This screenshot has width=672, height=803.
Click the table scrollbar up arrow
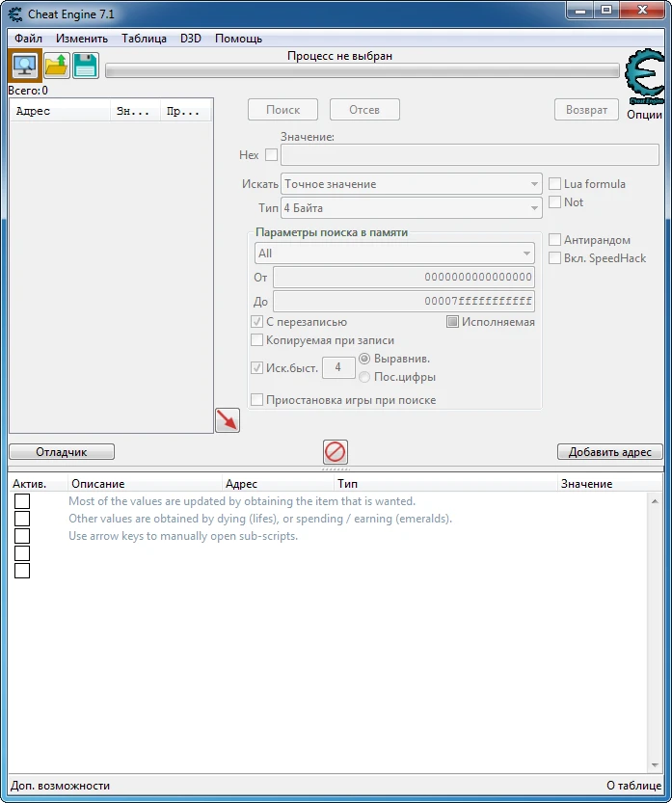[x=655, y=501]
